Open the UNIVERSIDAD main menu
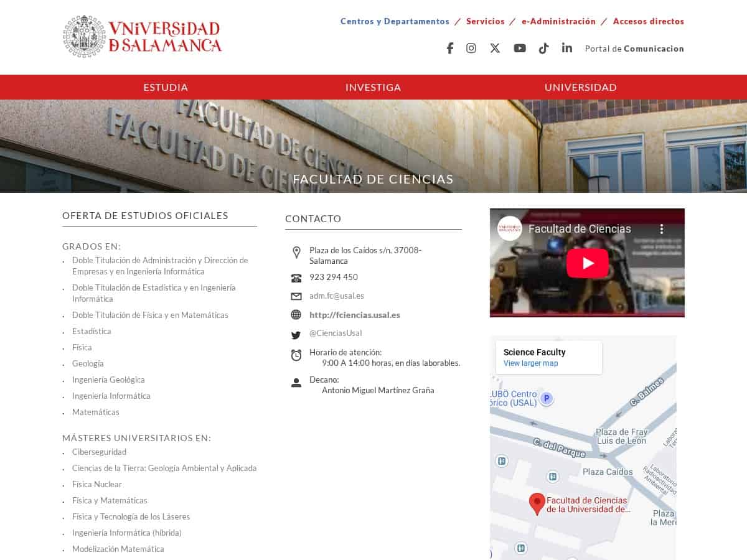The image size is (747, 560). [x=581, y=87]
